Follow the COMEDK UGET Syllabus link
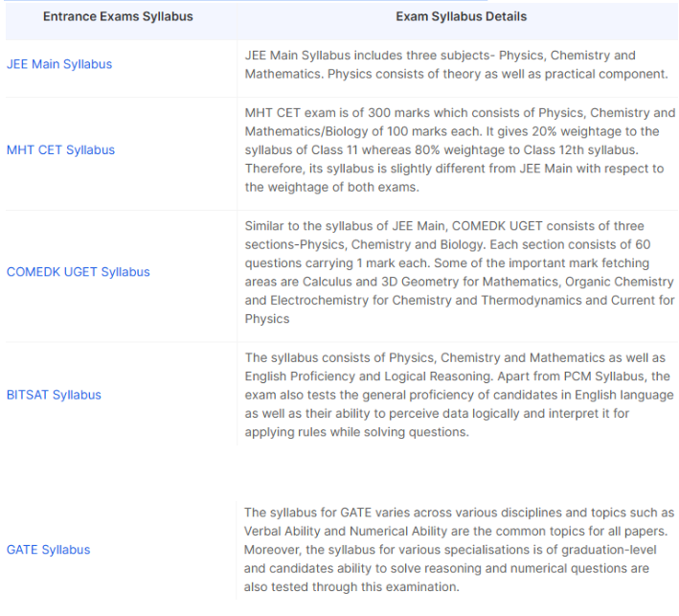 tap(78, 272)
